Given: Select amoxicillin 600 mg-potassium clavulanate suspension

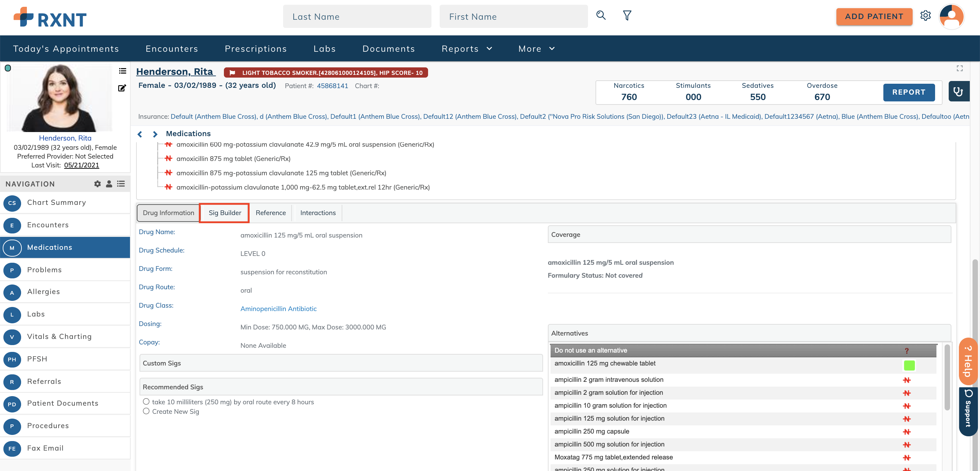Looking at the screenshot, I should pos(305,145).
